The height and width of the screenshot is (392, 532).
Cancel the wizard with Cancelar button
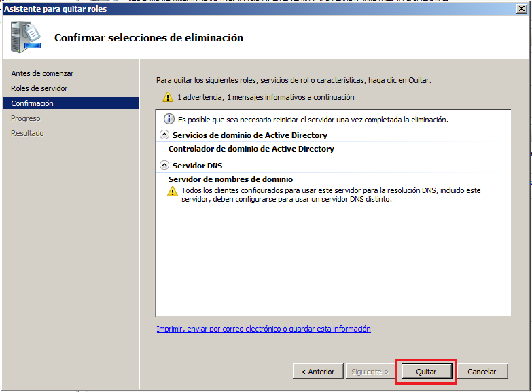pyautogui.click(x=482, y=372)
